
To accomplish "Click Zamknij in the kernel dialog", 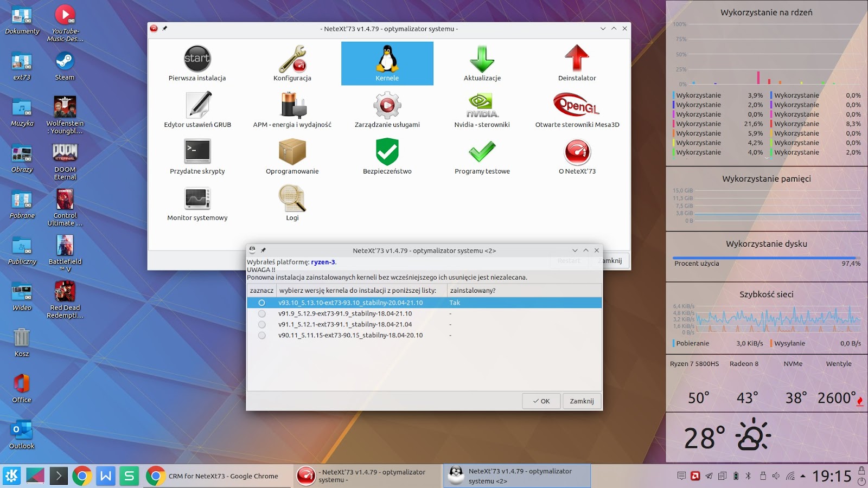I will click(x=582, y=401).
